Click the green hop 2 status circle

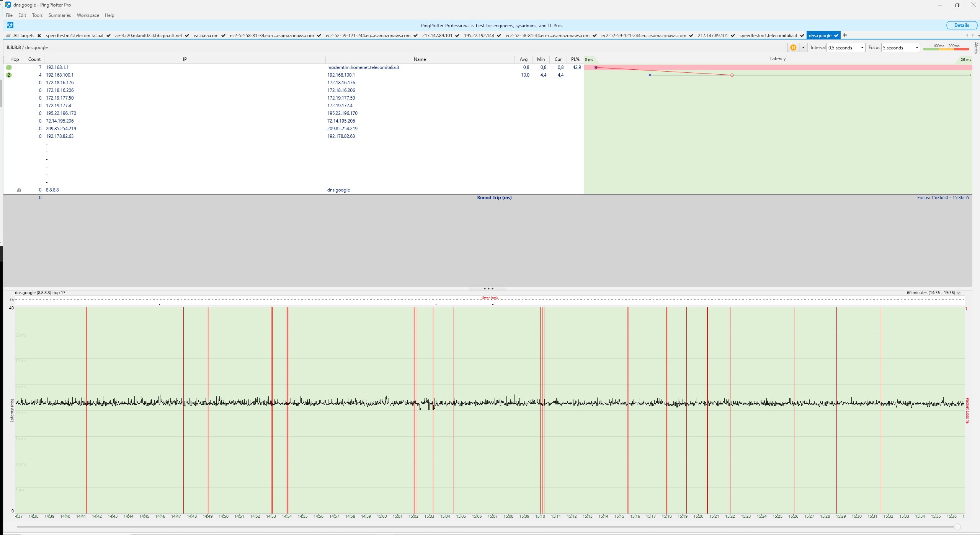pyautogui.click(x=9, y=75)
